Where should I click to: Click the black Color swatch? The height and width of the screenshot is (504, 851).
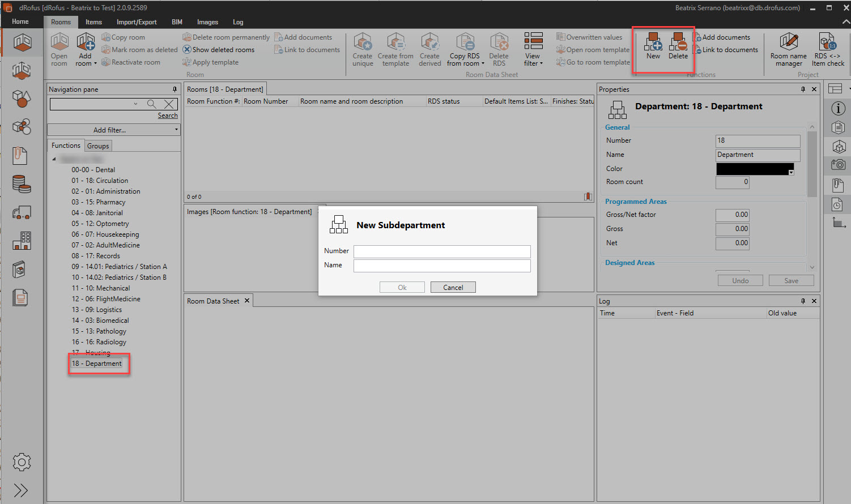pos(754,169)
